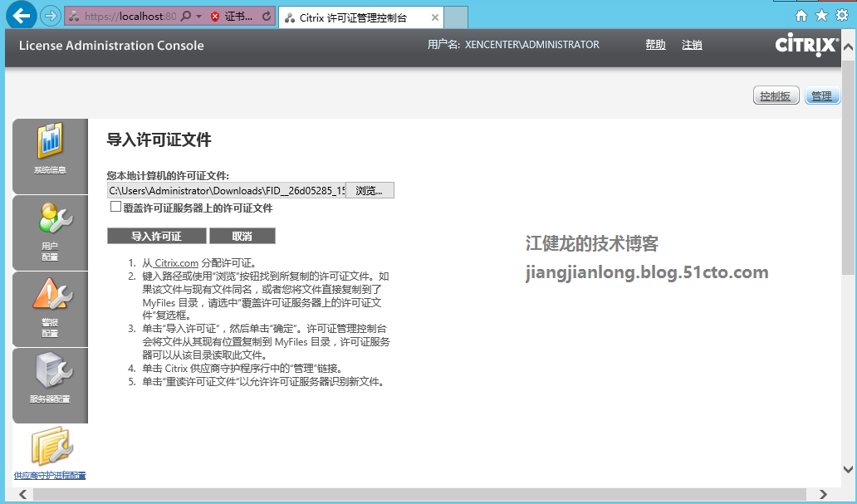Image resolution: width=857 pixels, height=504 pixels.
Task: Click the red certificate error icon
Action: (215, 17)
